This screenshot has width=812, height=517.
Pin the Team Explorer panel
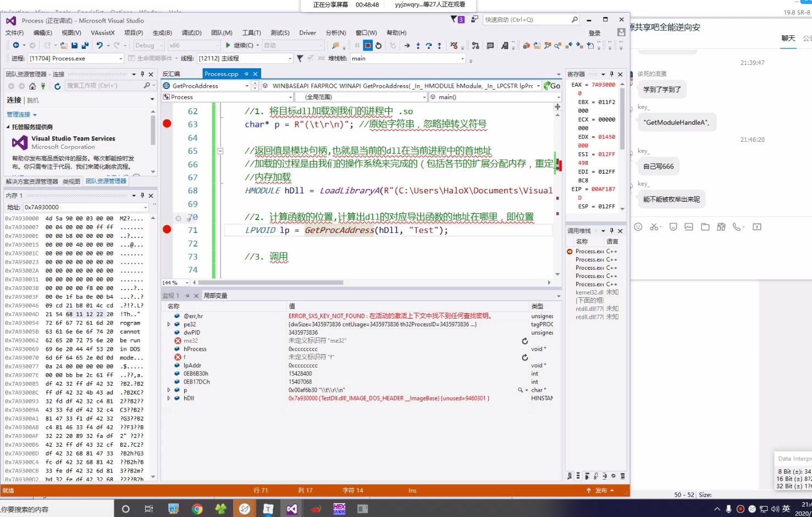(x=142, y=74)
